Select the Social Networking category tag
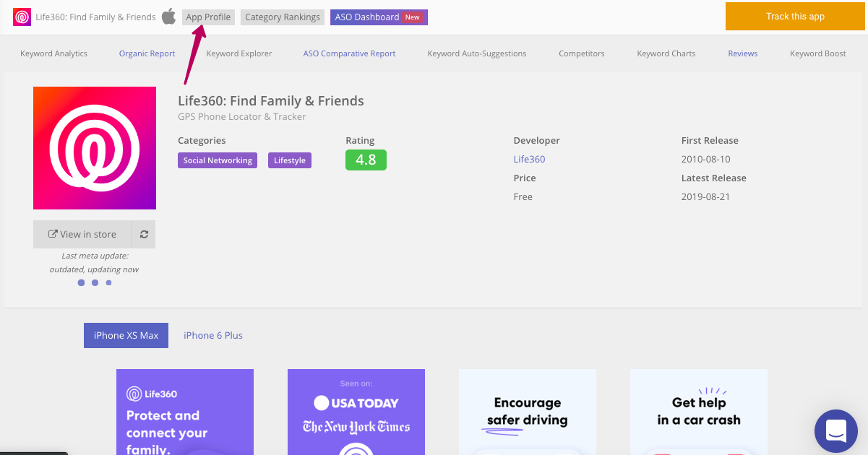868x455 pixels. (x=218, y=160)
